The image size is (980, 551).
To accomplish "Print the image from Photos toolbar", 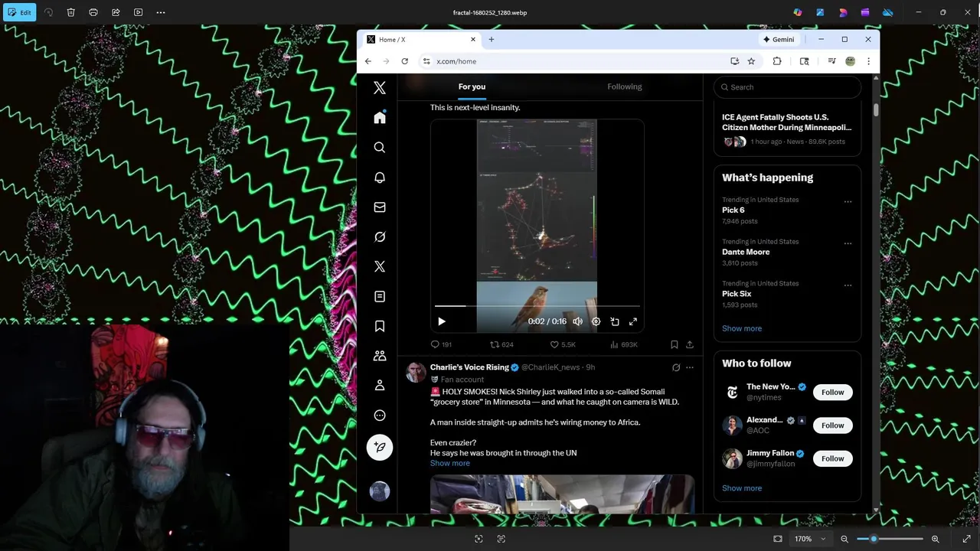I will [93, 12].
